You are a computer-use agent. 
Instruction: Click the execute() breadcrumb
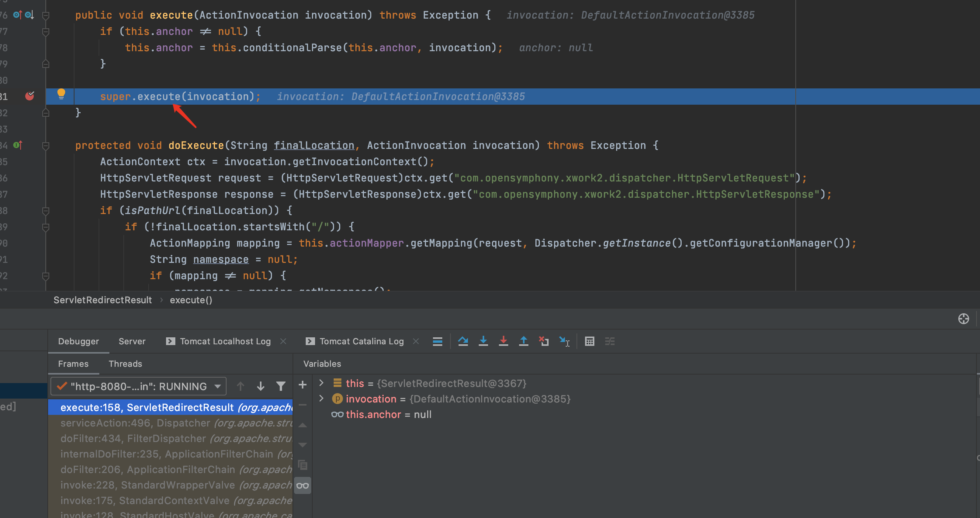click(191, 300)
